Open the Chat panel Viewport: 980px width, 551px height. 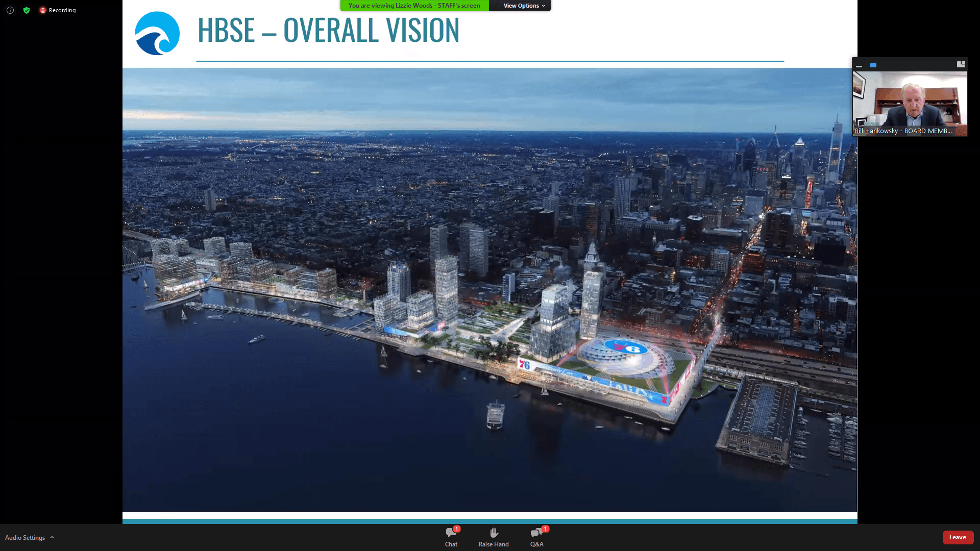point(451,537)
